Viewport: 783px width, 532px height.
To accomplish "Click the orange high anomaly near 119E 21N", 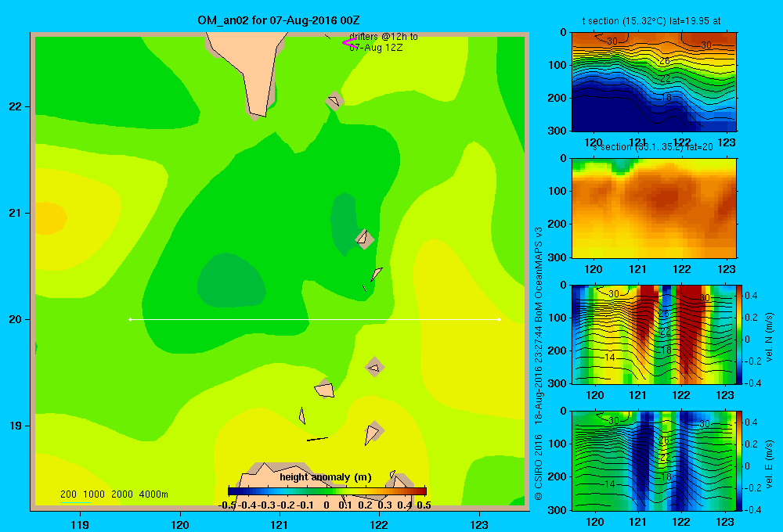I will [49, 218].
